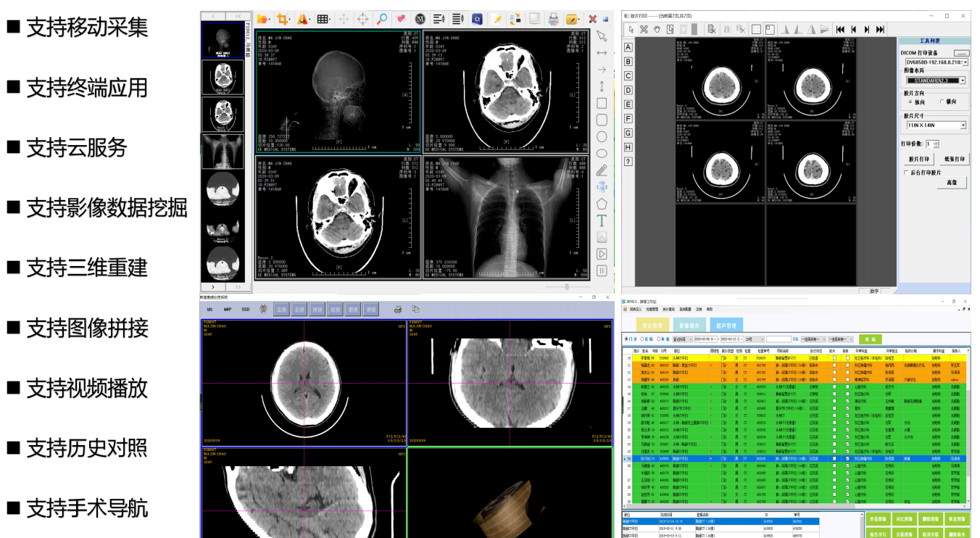Open the folder icon in the viewer toolbar
This screenshot has width=980, height=538.
click(262, 19)
